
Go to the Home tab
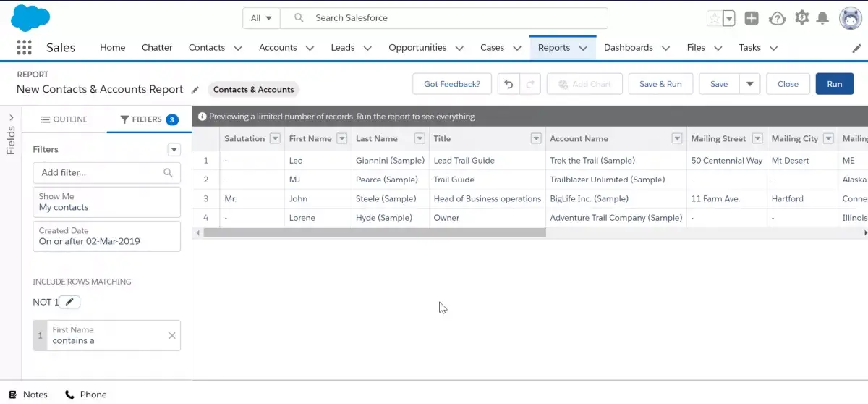(x=113, y=48)
